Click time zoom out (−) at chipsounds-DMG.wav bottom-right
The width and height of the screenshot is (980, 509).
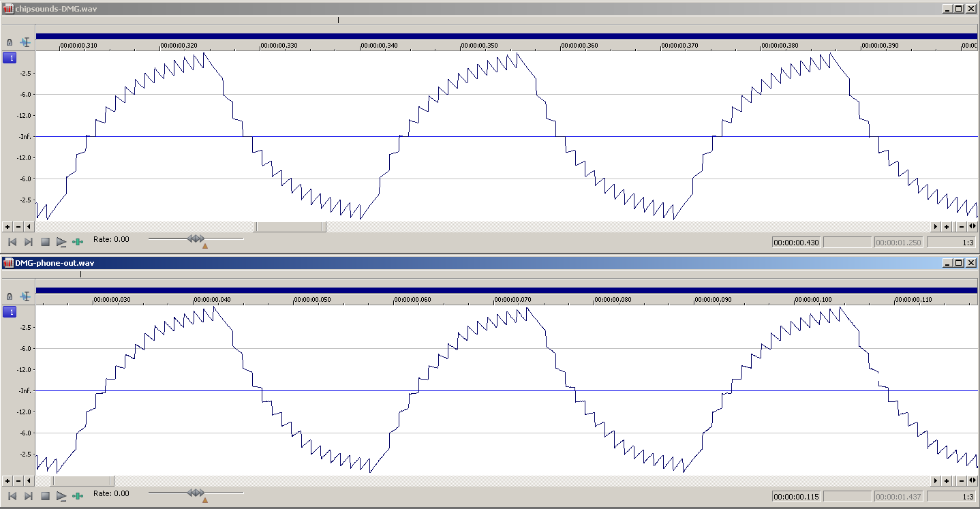tap(961, 227)
